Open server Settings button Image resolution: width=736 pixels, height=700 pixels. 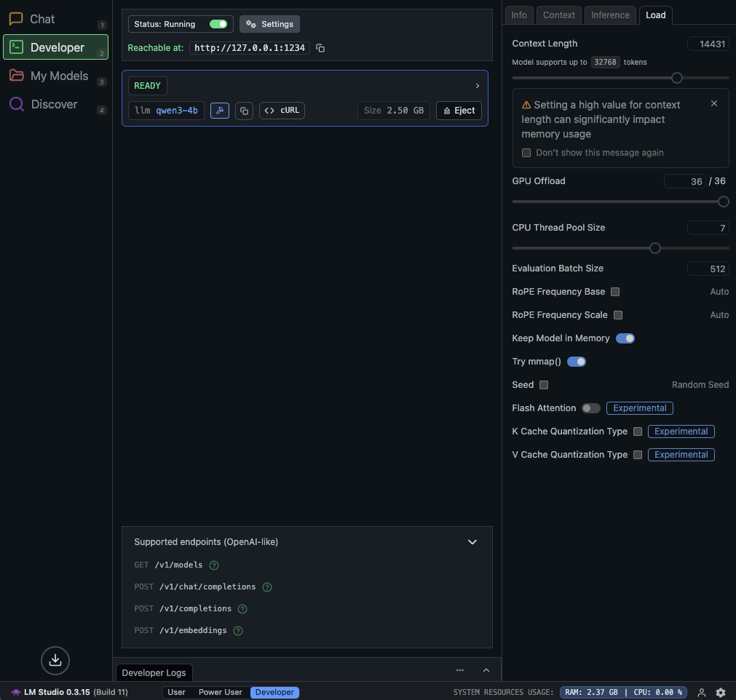coord(269,24)
